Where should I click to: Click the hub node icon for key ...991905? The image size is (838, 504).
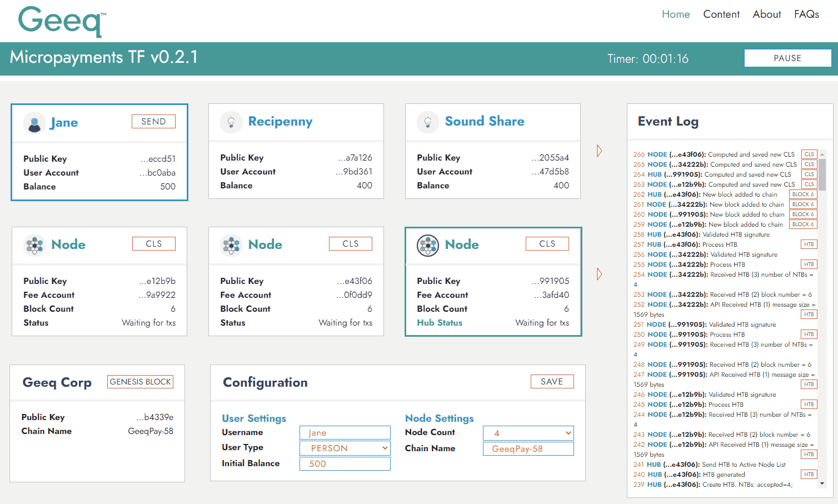(x=428, y=245)
